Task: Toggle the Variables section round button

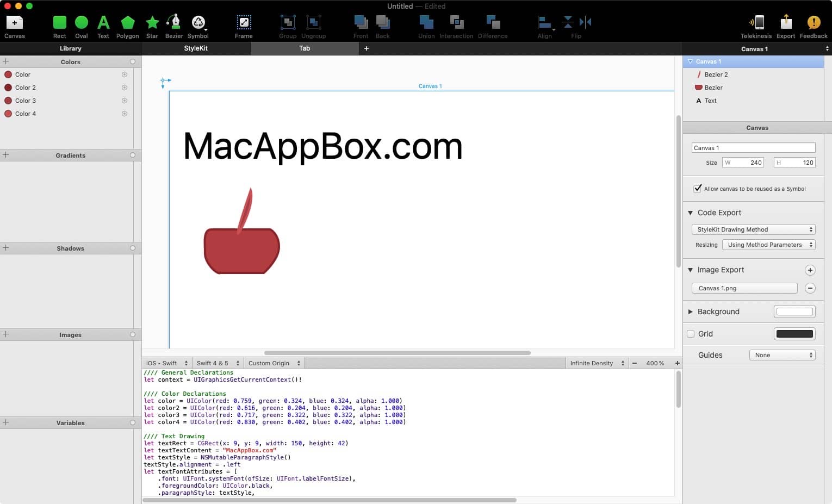Action: click(x=133, y=422)
